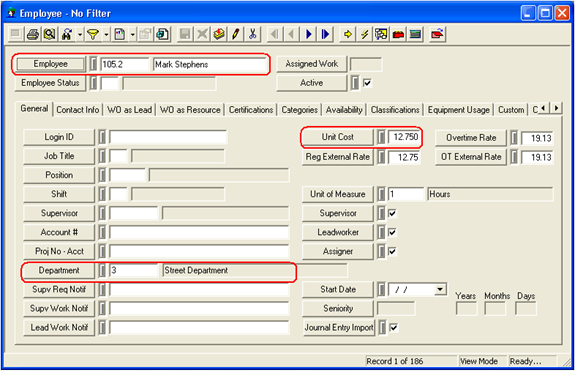Uncheck the Journal Entry Import checkbox
This screenshot has height=371, width=575.
pos(393,327)
